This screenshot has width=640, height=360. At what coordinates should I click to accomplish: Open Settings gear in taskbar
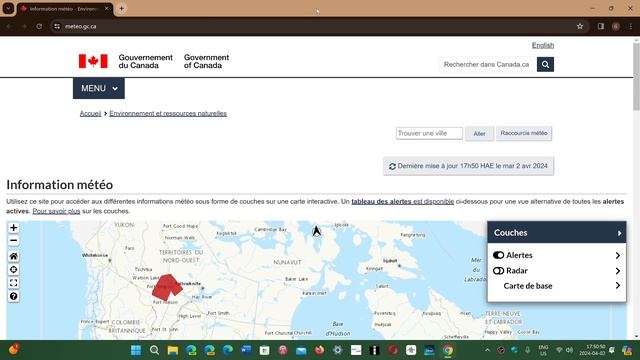[x=338, y=350]
